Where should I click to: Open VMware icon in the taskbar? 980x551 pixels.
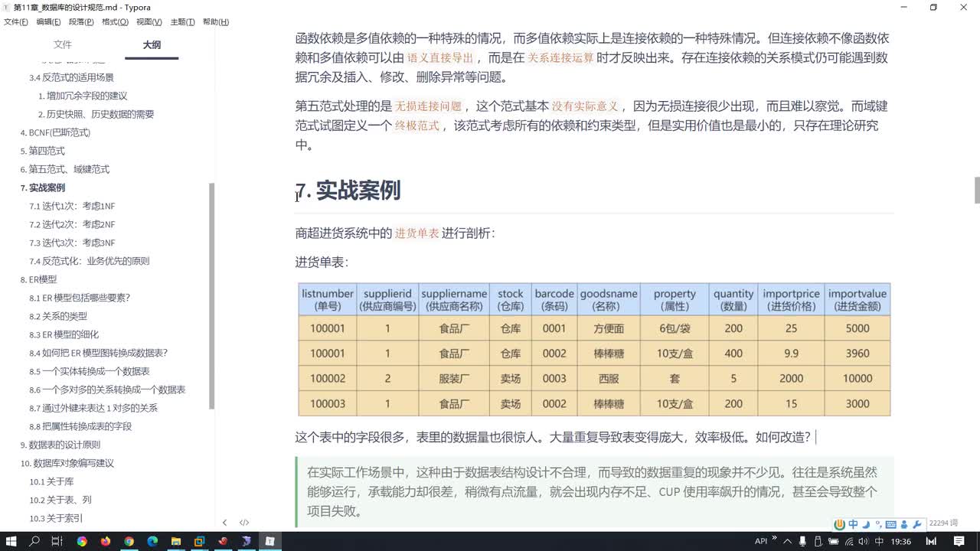[199, 541]
